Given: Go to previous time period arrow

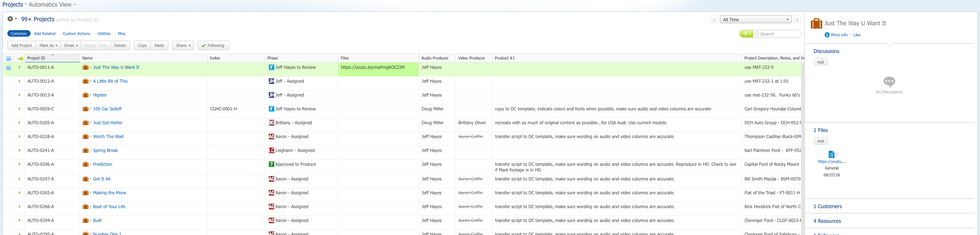Looking at the screenshot, I should (x=714, y=20).
